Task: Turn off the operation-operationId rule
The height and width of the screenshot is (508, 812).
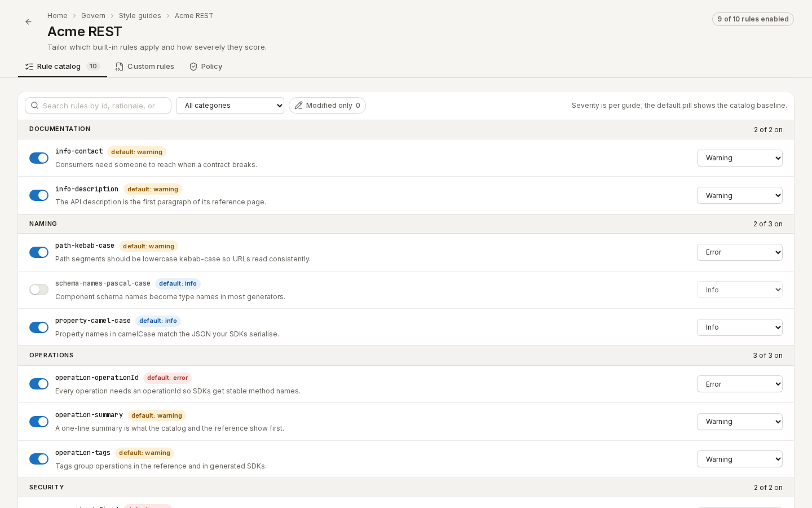Action: pyautogui.click(x=39, y=384)
